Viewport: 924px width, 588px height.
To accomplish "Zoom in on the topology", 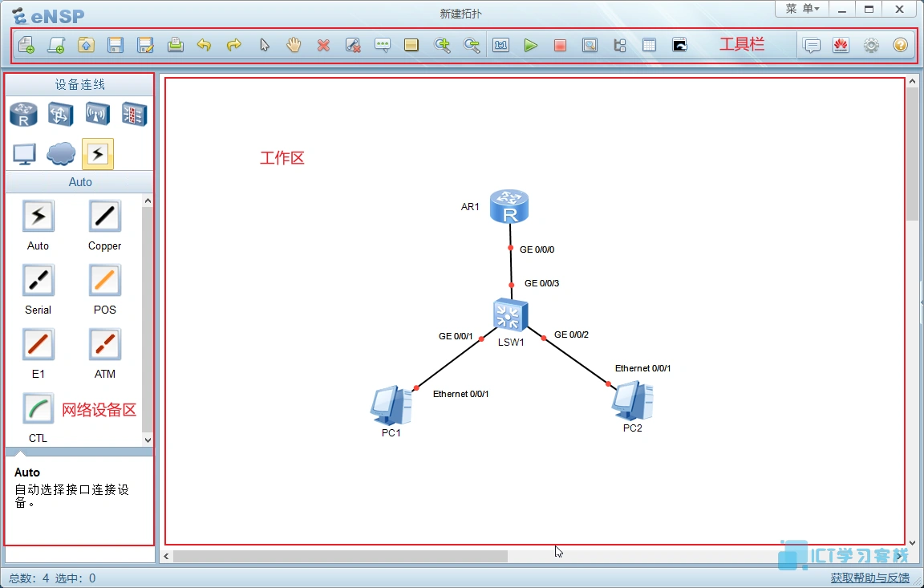I will [x=442, y=46].
